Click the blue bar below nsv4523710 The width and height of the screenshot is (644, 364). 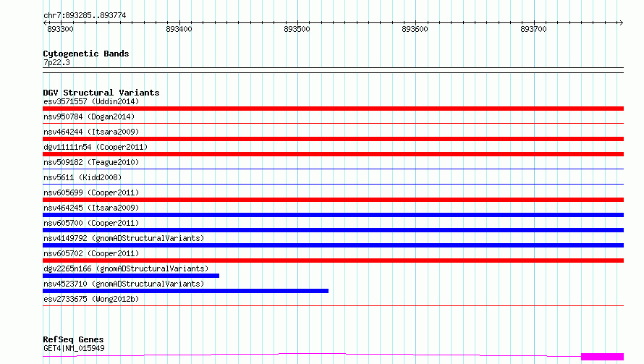pos(186,291)
